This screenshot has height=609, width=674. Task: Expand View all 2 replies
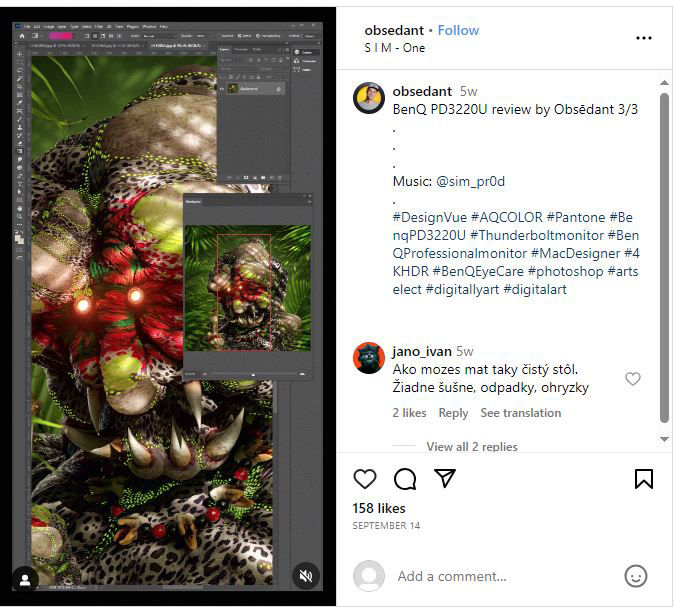pyautogui.click(x=472, y=447)
